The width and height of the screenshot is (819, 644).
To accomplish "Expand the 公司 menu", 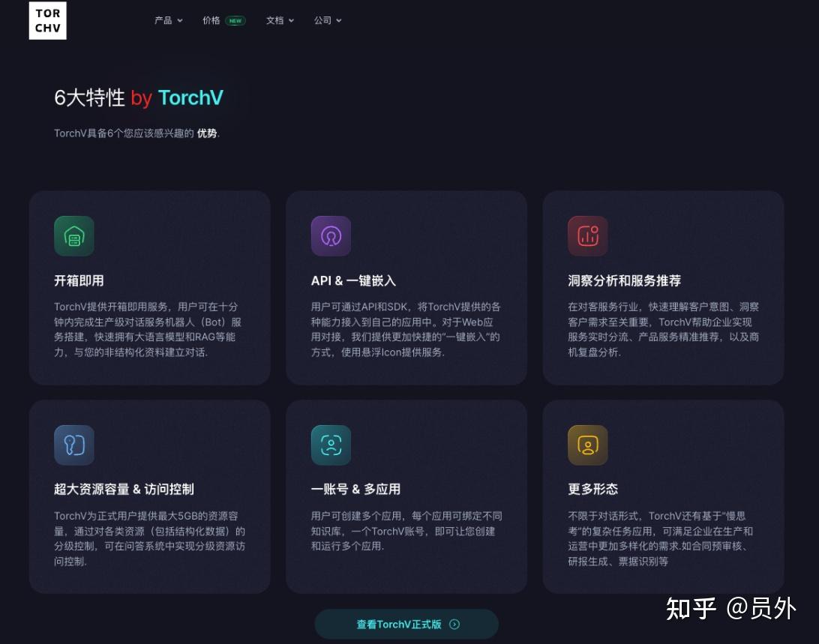I will pos(328,20).
